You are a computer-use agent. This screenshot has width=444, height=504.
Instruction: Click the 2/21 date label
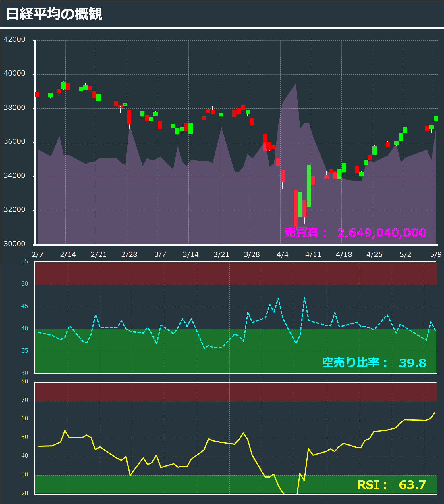[99, 254]
